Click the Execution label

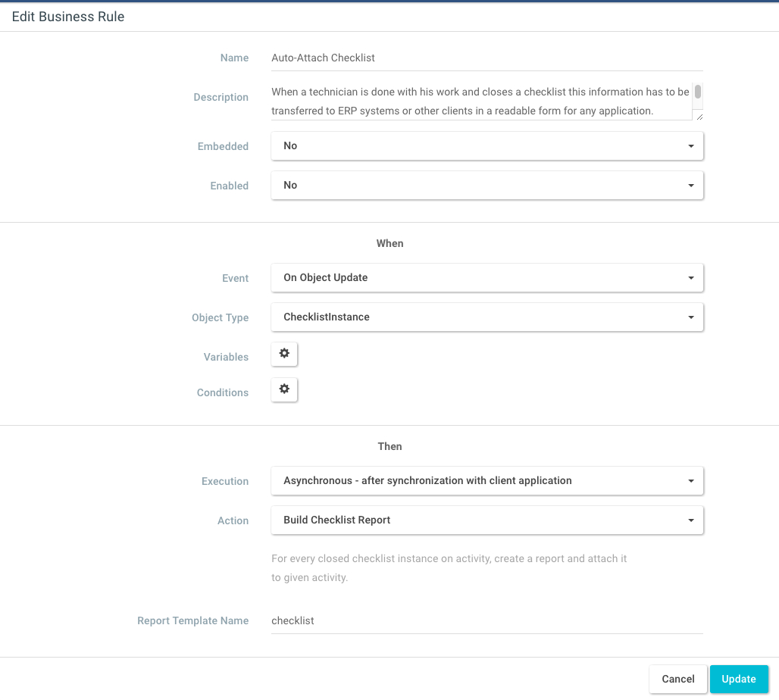[224, 481]
